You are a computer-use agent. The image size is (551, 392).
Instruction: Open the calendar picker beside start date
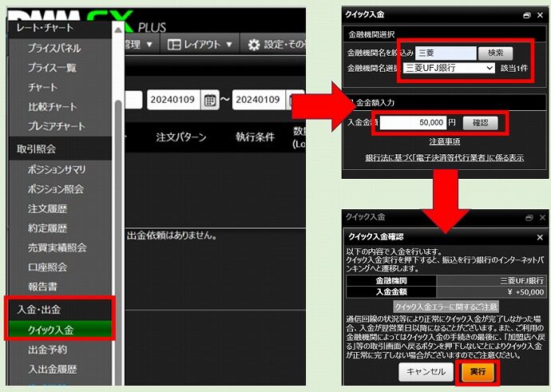210,101
